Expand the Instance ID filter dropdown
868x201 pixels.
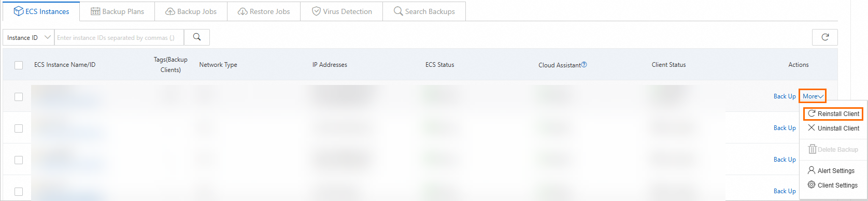29,37
